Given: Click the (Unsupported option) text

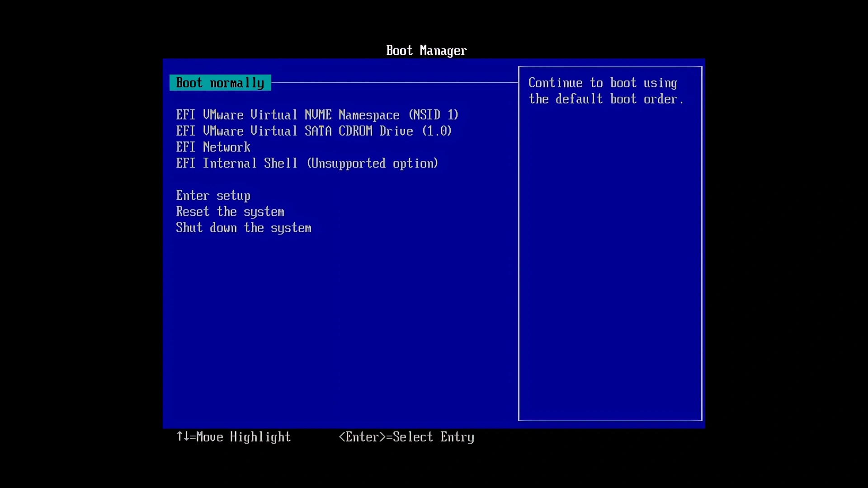Looking at the screenshot, I should (373, 164).
